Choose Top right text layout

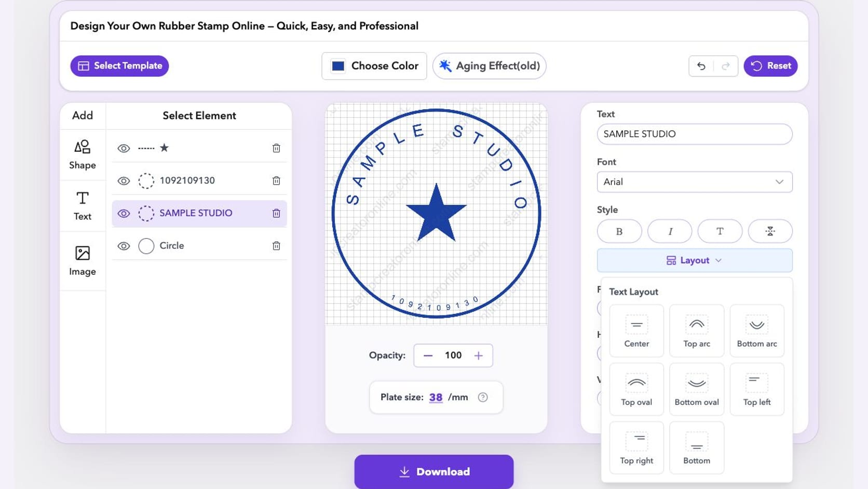click(636, 447)
